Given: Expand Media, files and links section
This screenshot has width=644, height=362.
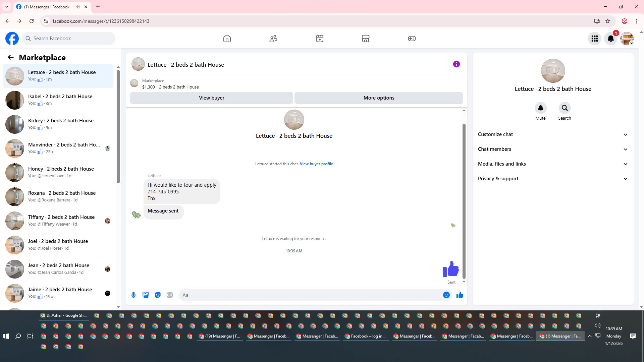Looking at the screenshot, I should (553, 164).
